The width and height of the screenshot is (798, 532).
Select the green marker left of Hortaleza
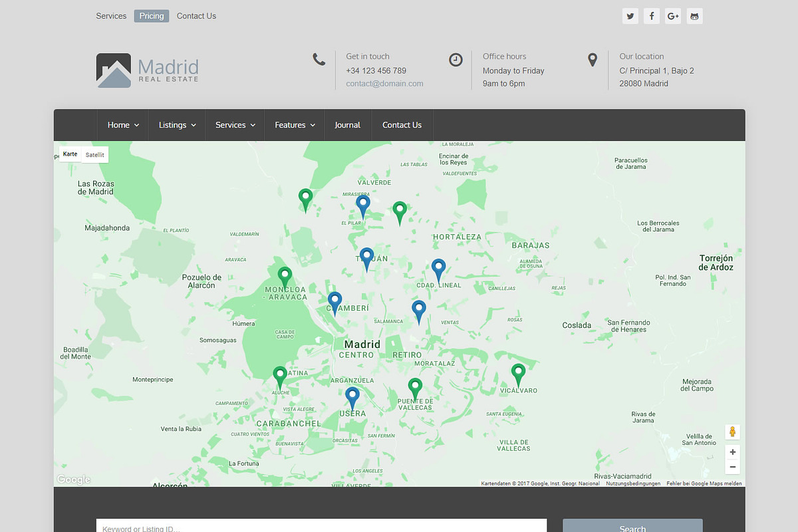(x=399, y=213)
